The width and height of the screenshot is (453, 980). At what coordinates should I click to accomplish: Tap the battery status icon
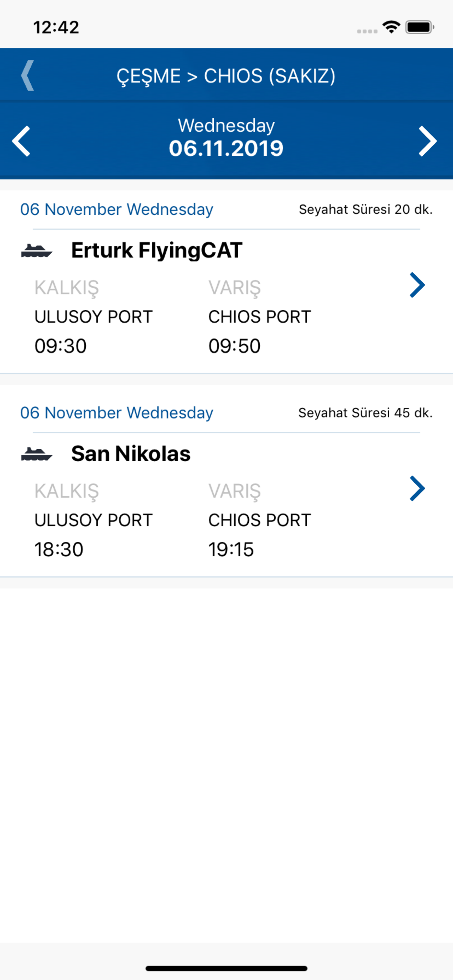pyautogui.click(x=420, y=27)
